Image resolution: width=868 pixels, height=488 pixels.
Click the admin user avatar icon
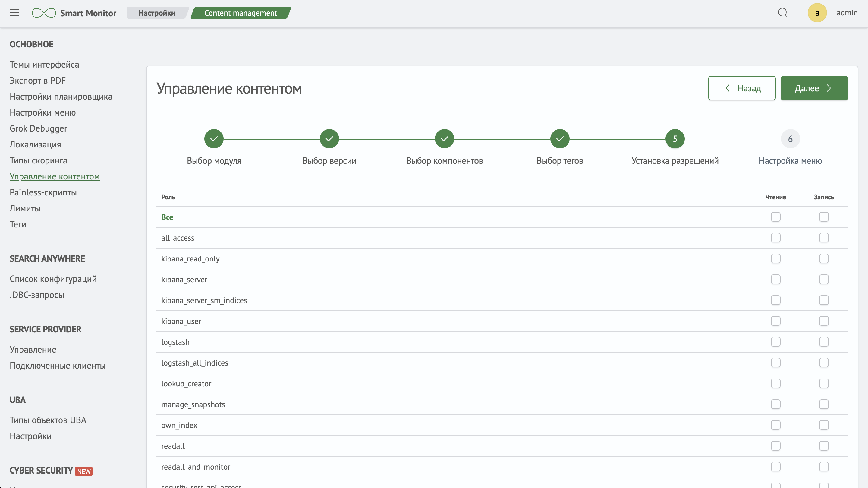click(x=817, y=13)
